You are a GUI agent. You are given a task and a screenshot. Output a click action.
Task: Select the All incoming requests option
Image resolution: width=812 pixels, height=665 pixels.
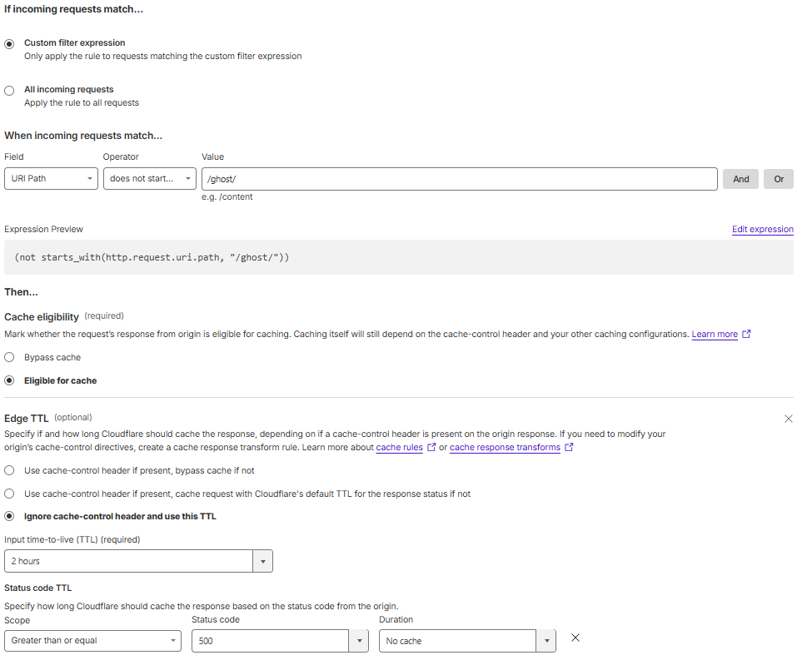[8, 90]
